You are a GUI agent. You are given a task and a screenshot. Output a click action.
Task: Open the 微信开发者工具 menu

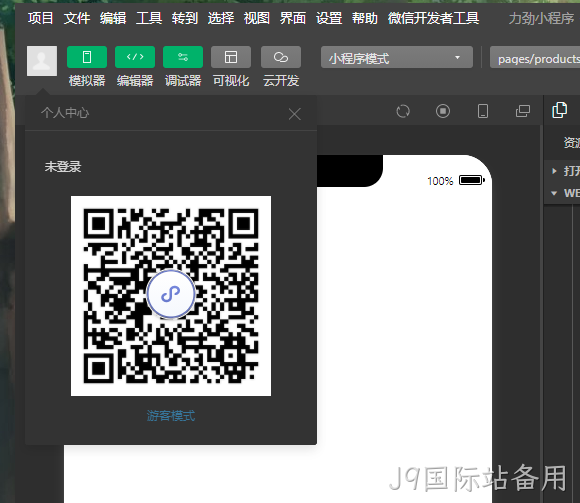[434, 18]
